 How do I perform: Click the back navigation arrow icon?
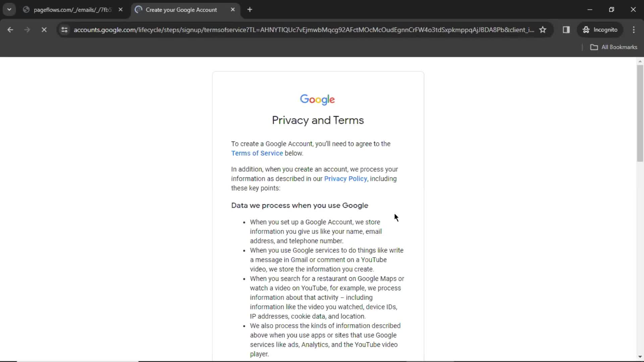[x=11, y=29]
